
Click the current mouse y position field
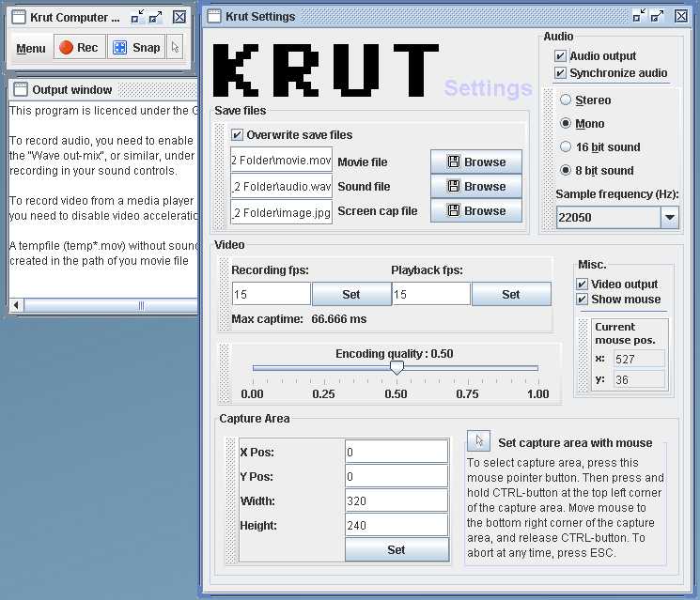click(x=639, y=379)
